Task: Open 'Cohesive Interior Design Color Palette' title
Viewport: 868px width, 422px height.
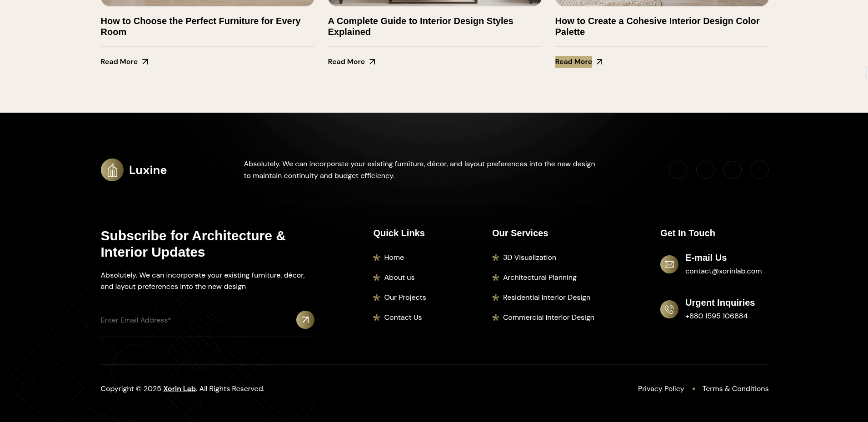Action: coord(657,26)
